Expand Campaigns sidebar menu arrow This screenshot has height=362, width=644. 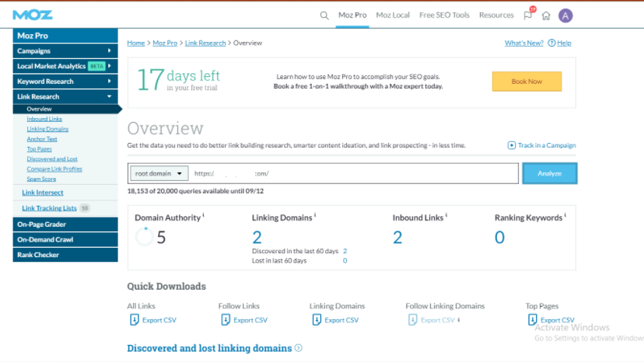pos(109,50)
